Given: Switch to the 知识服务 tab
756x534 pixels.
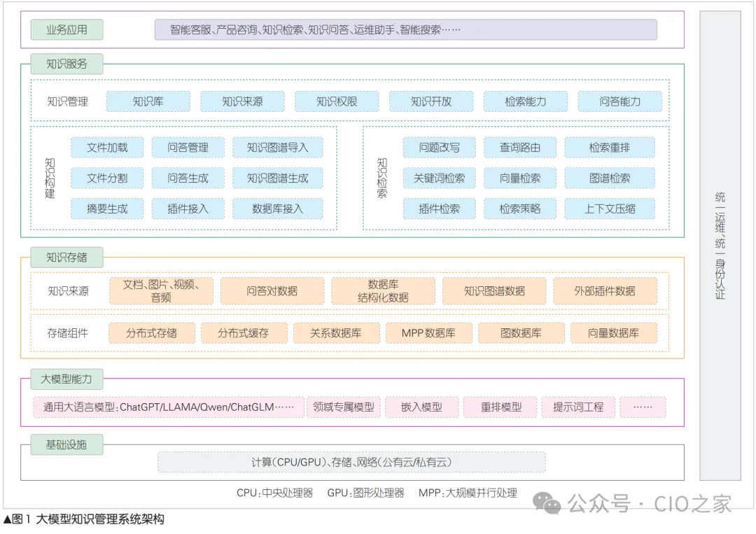Looking at the screenshot, I should tap(66, 64).
